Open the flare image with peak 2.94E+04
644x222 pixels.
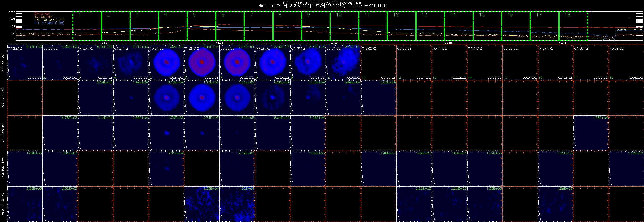click(237, 62)
